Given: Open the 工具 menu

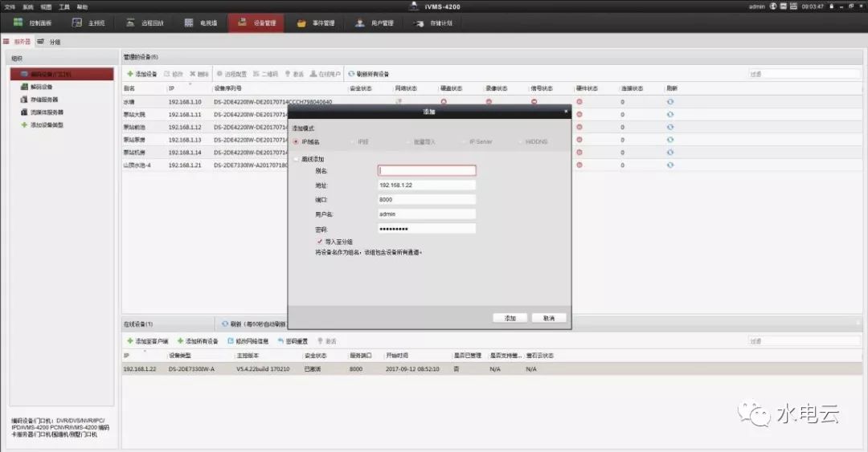Looking at the screenshot, I should click(64, 6).
